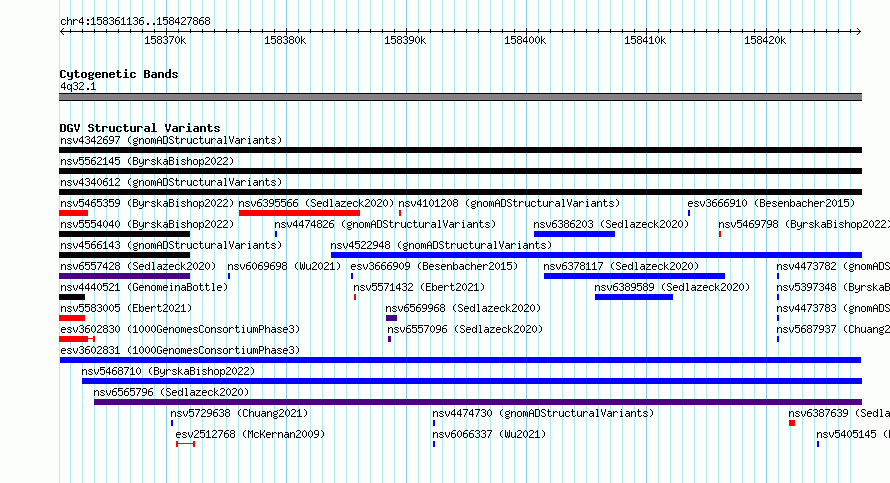Open the nsv4566143 variant label
Screen dimensions: 890x483
[x=171, y=245]
